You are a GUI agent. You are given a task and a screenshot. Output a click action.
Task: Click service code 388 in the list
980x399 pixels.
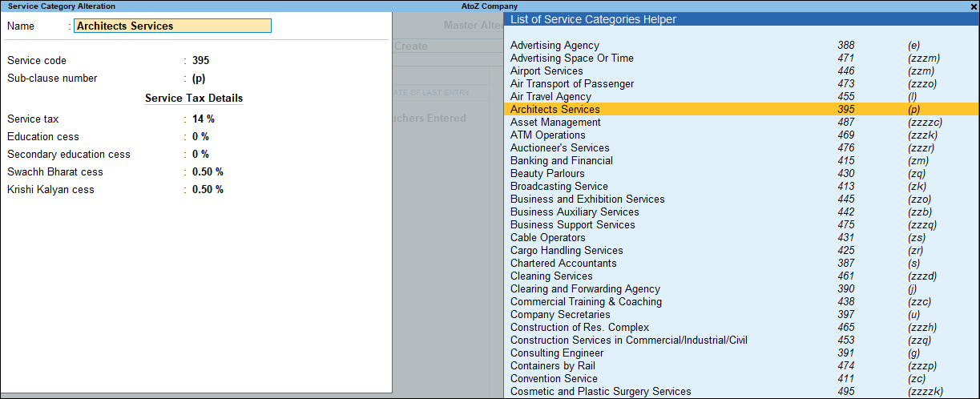tap(846, 45)
